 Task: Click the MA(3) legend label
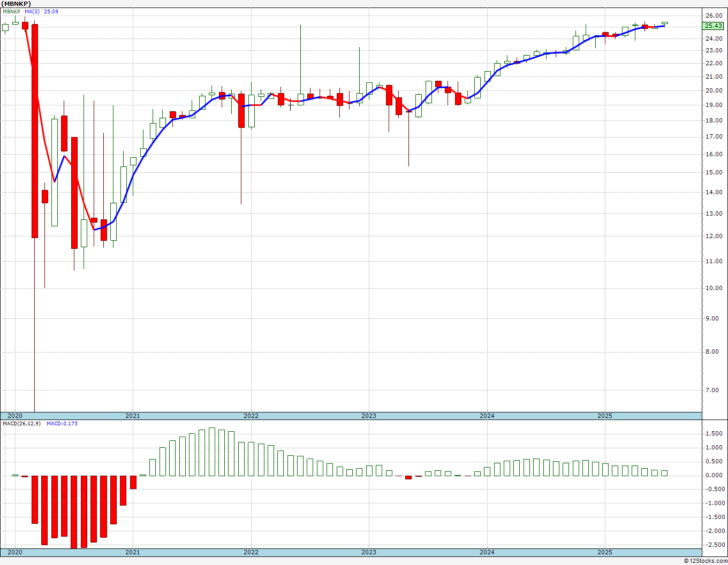coord(32,11)
